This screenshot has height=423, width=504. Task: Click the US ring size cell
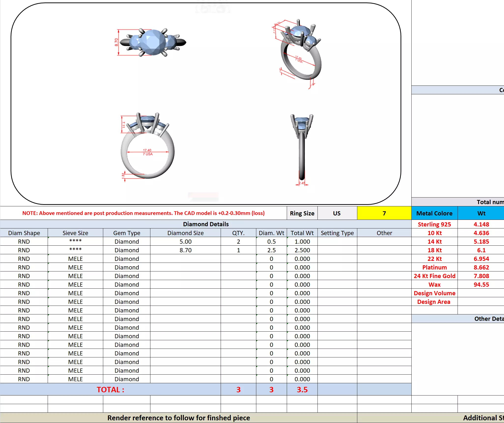point(337,213)
